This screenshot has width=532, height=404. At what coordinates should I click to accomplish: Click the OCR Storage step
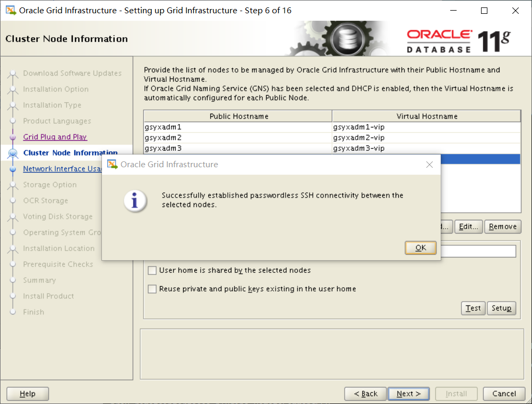point(46,201)
